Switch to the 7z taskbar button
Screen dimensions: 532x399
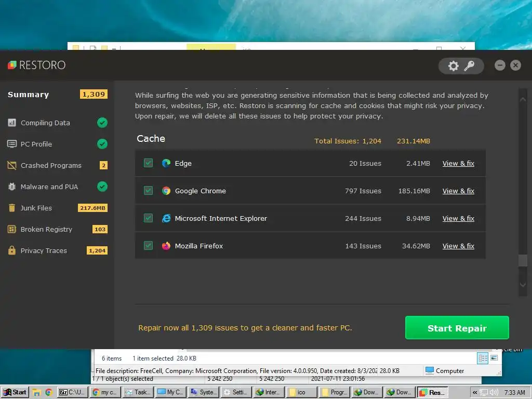pos(72,392)
